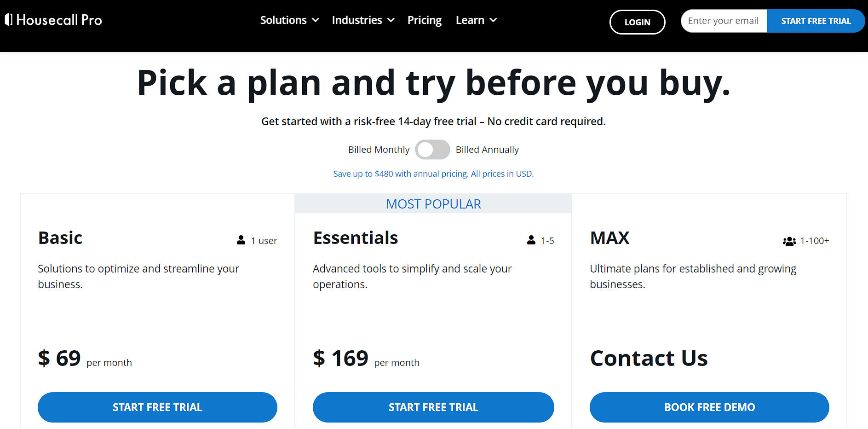The width and height of the screenshot is (868, 429).
Task: Start a free trial of the Essentials plan
Action: [x=433, y=407]
